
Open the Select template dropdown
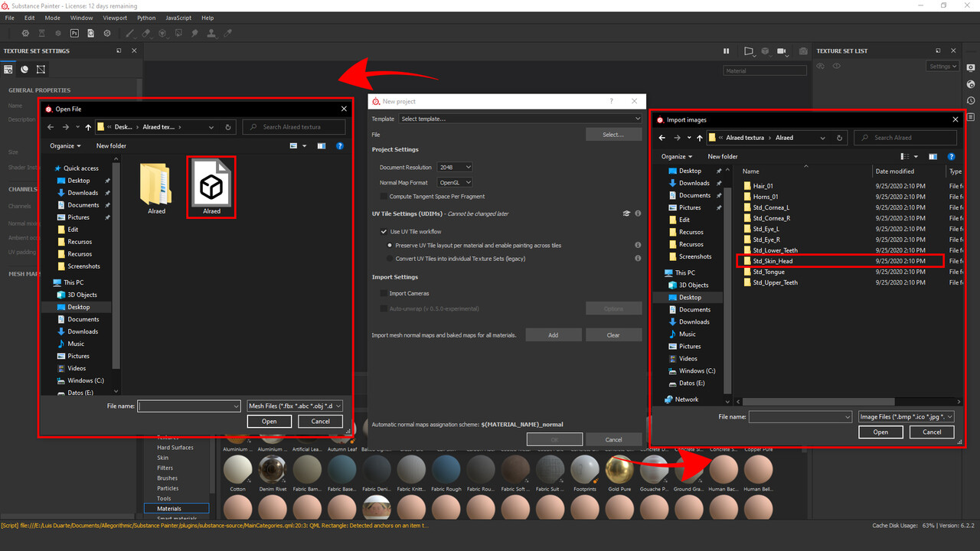click(520, 119)
